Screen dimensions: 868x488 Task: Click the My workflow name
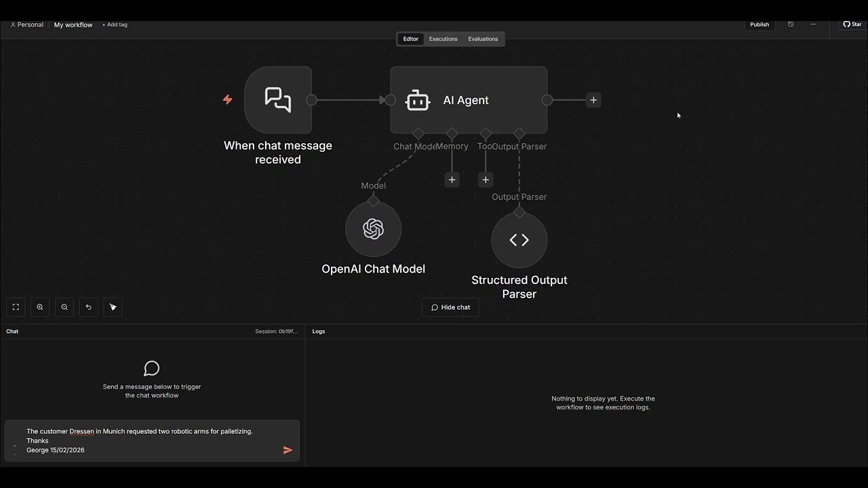pyautogui.click(x=73, y=25)
